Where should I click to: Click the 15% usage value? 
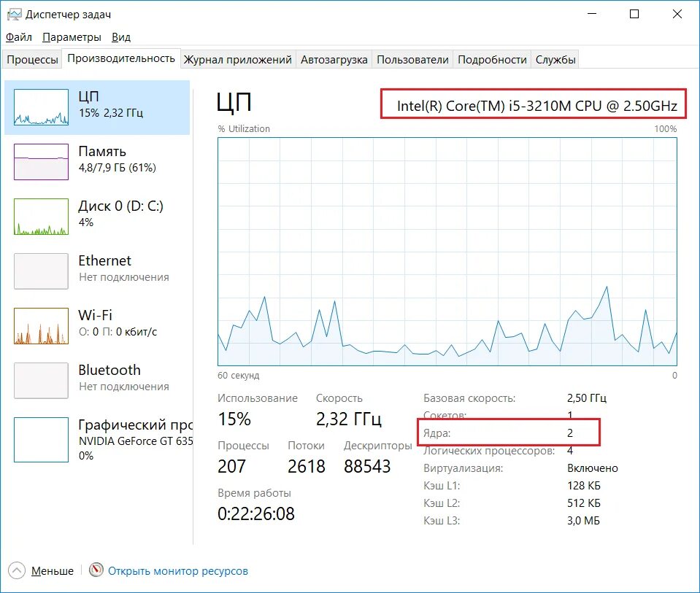point(234,419)
